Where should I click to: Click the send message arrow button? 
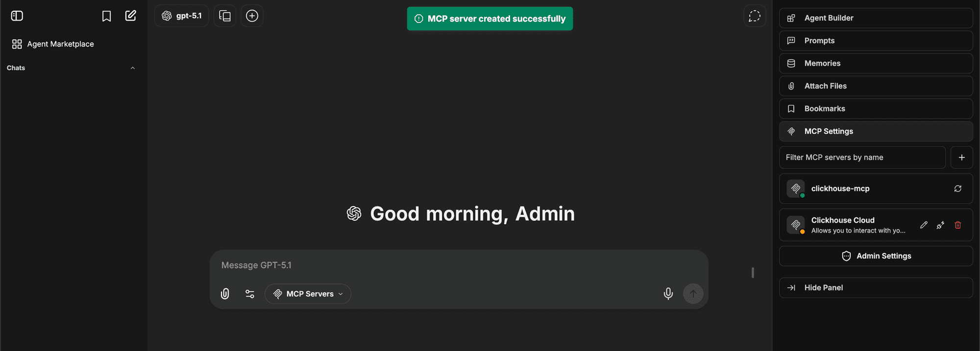pos(693,294)
